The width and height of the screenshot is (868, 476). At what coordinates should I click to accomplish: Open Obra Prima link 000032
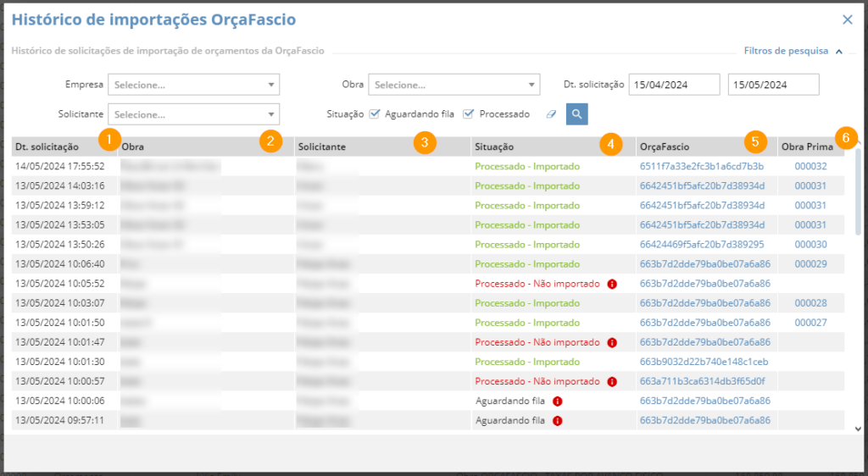(810, 166)
